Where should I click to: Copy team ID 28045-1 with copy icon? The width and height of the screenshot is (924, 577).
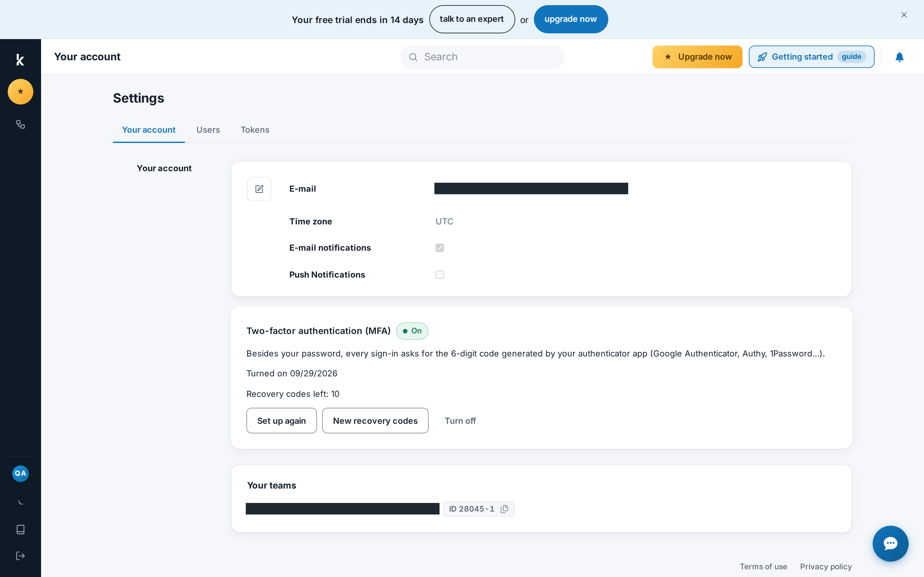[x=504, y=509]
